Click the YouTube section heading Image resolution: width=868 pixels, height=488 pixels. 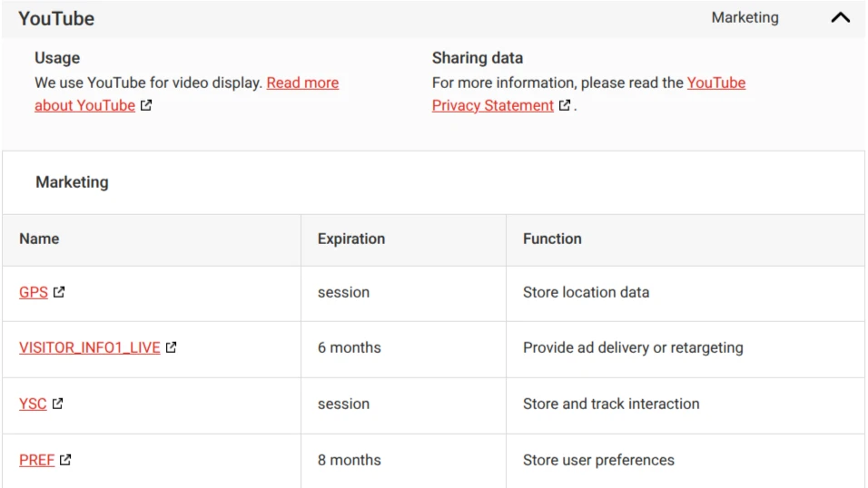(56, 18)
